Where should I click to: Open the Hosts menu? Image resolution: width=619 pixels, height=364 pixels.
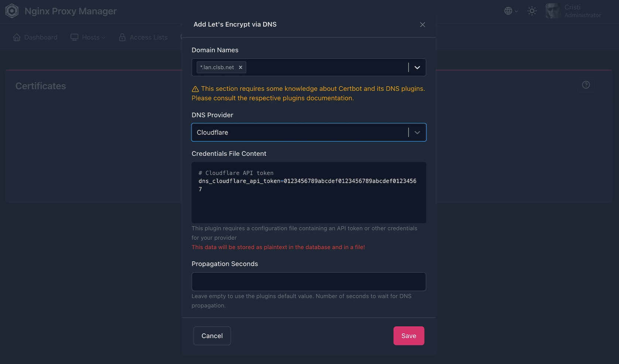(x=91, y=37)
